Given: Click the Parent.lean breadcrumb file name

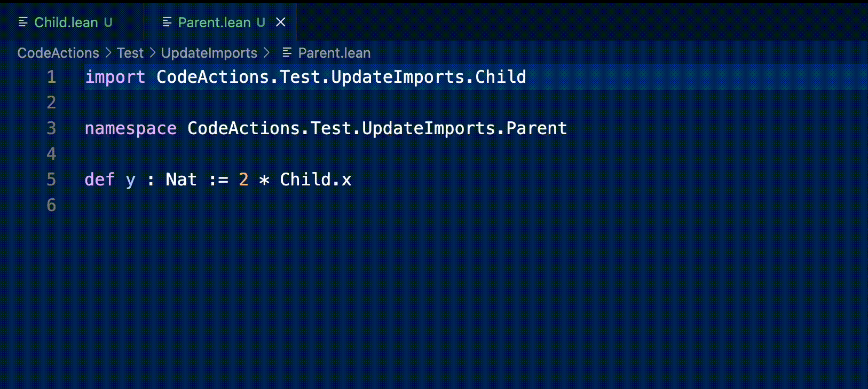Looking at the screenshot, I should pos(334,53).
